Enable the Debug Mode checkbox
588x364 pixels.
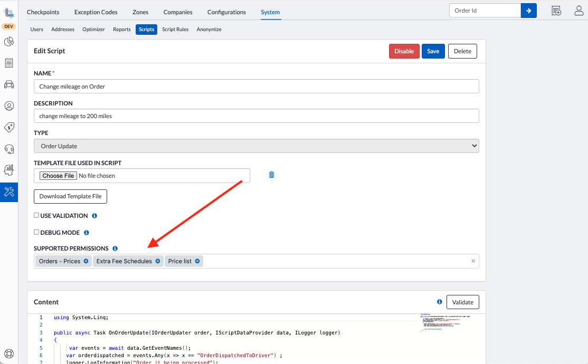coord(36,232)
